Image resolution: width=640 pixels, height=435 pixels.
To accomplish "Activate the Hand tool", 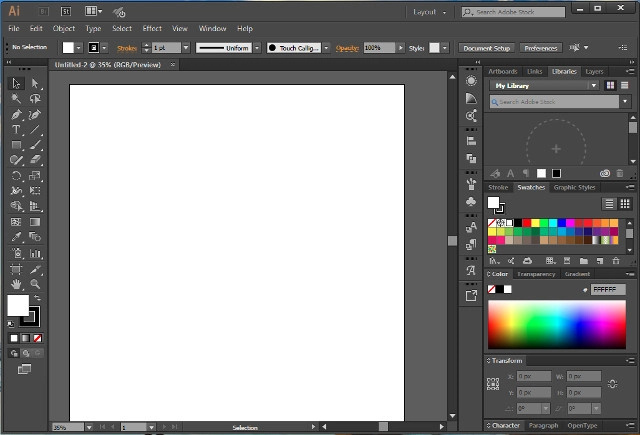I will [x=17, y=284].
